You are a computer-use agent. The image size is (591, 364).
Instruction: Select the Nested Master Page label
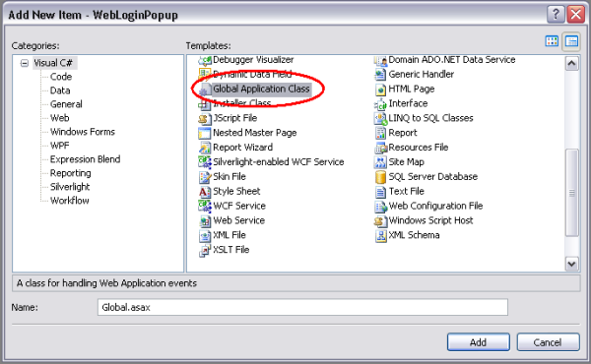pos(255,133)
